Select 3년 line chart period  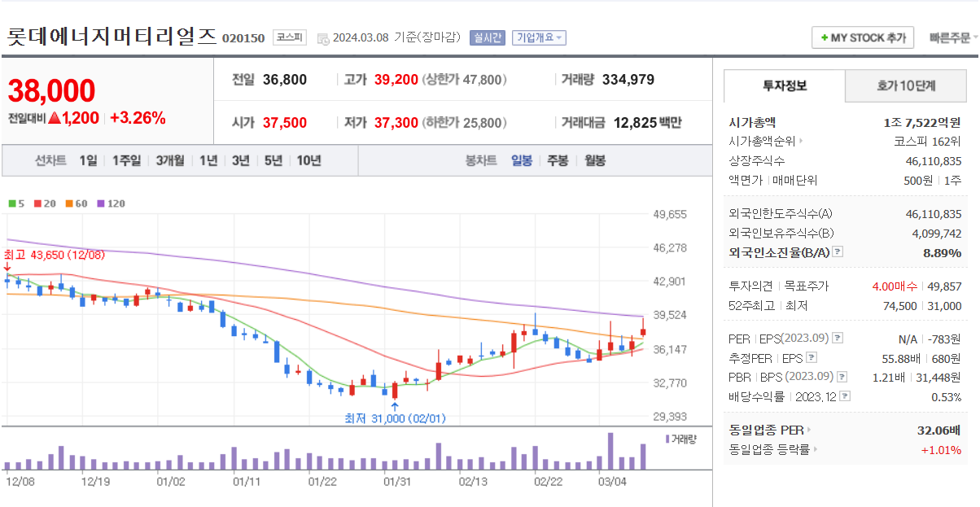[240, 160]
